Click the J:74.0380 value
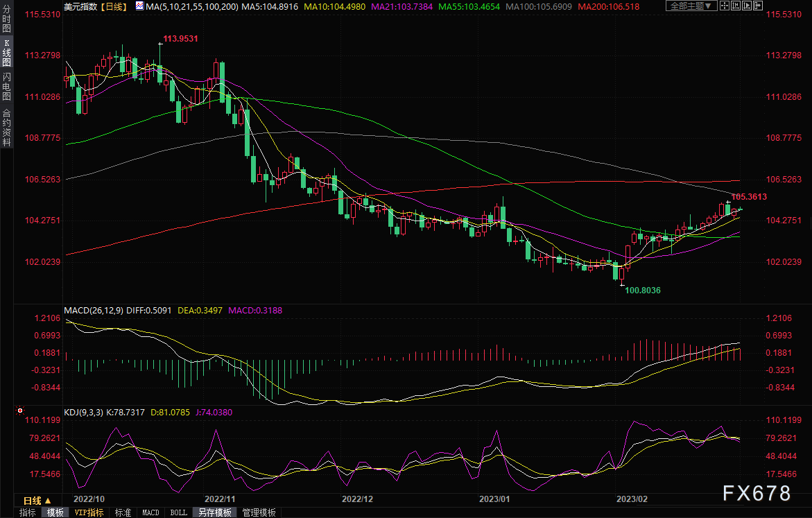The image size is (812, 518). click(x=214, y=413)
